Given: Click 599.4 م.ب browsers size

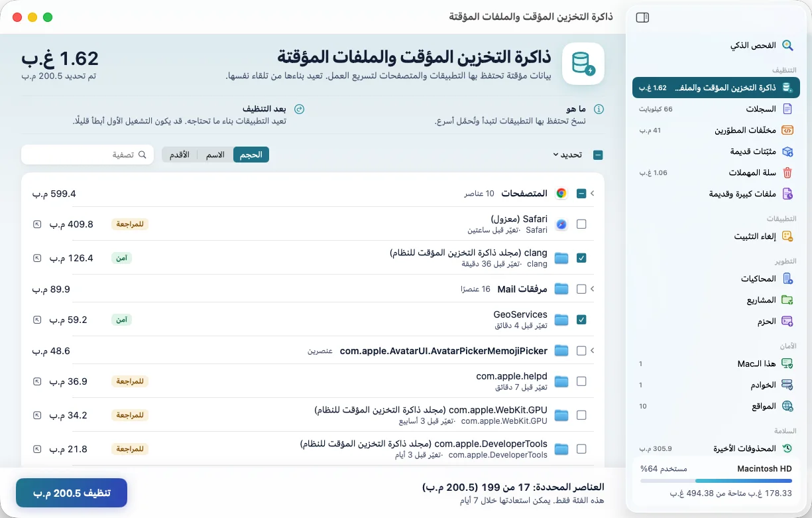Looking at the screenshot, I should 54,194.
